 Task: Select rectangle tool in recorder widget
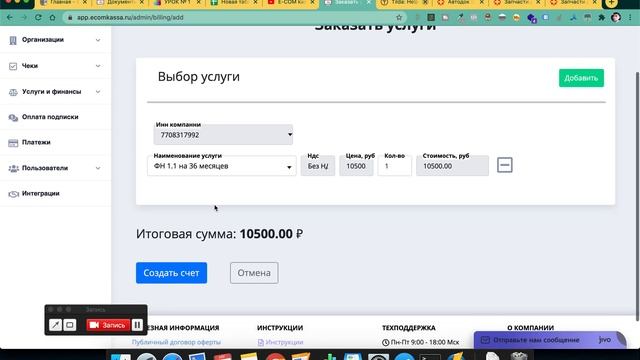tap(70, 325)
